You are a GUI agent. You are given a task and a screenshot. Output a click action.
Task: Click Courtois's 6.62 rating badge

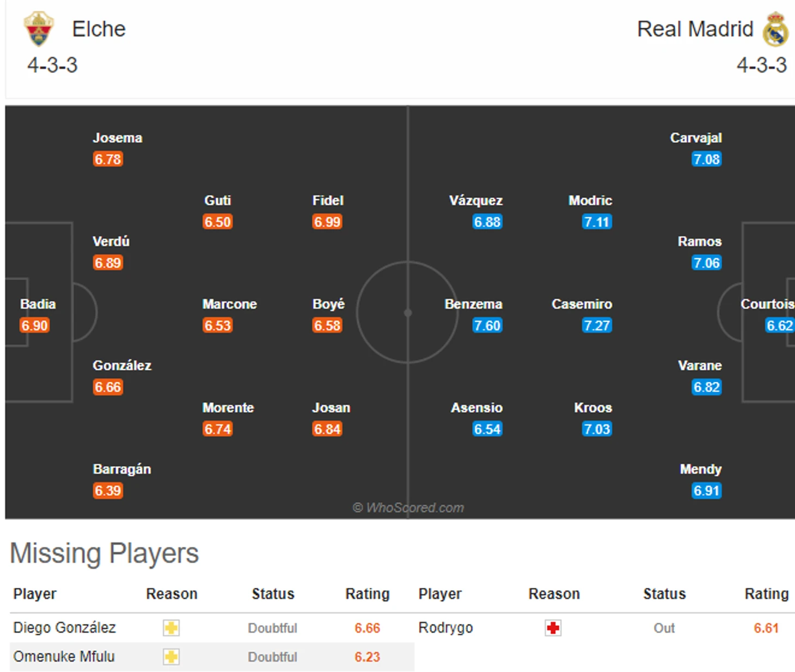click(780, 326)
